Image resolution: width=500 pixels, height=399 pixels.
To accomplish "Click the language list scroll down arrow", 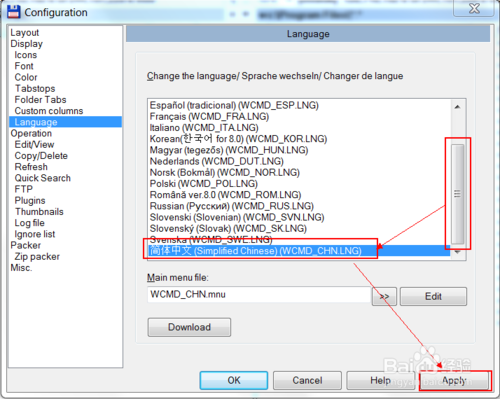I will 457,252.
